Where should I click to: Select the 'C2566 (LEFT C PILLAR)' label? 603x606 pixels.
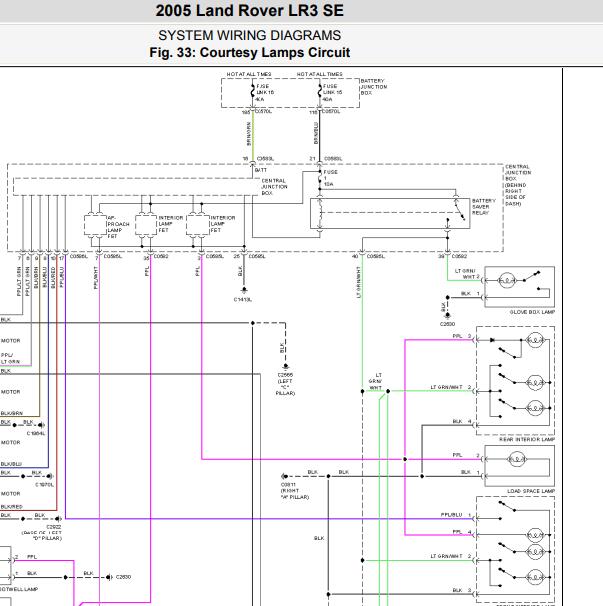tap(285, 384)
